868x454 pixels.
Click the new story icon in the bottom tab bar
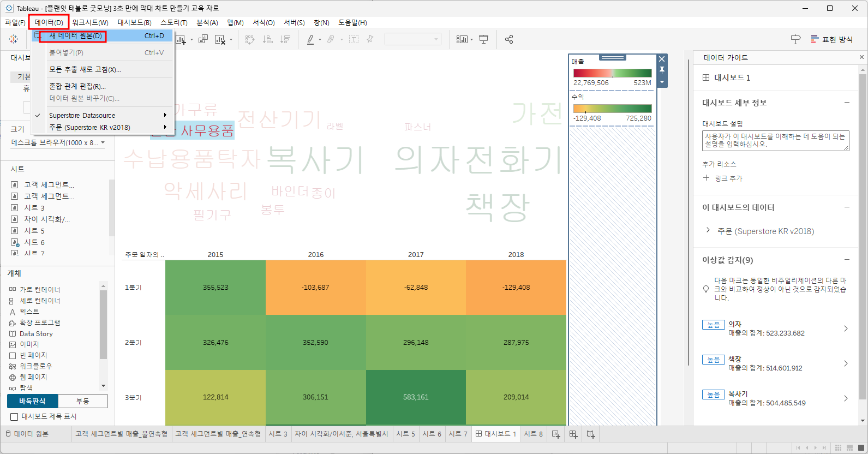[x=591, y=434]
